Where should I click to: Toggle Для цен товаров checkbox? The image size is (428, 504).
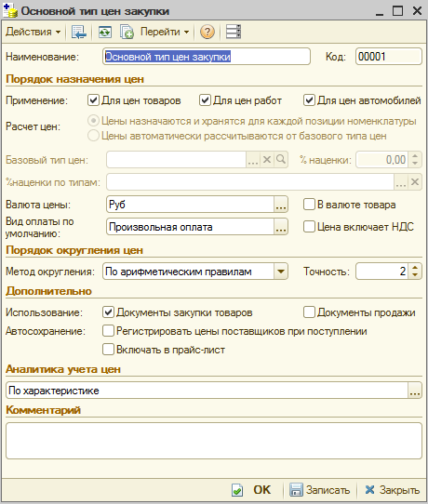tap(93, 100)
